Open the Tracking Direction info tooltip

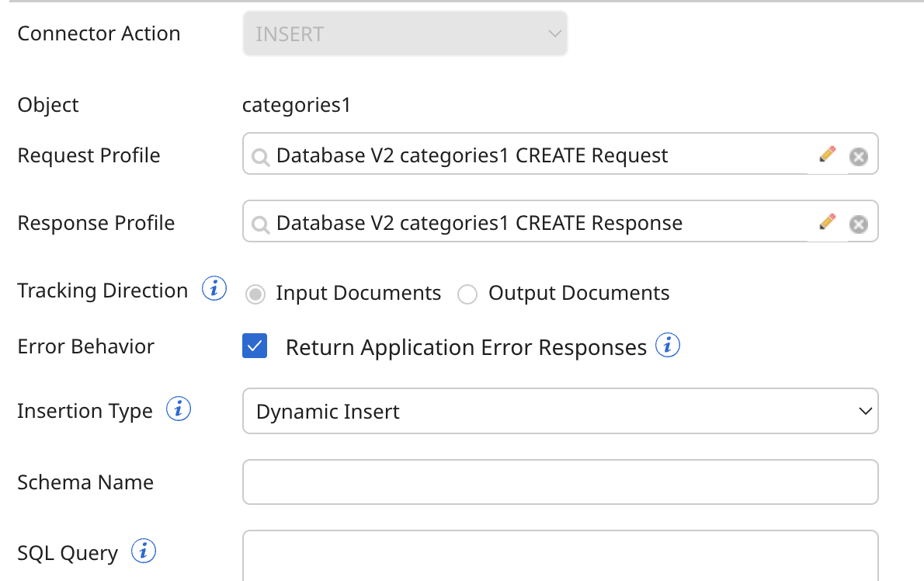[x=214, y=288]
